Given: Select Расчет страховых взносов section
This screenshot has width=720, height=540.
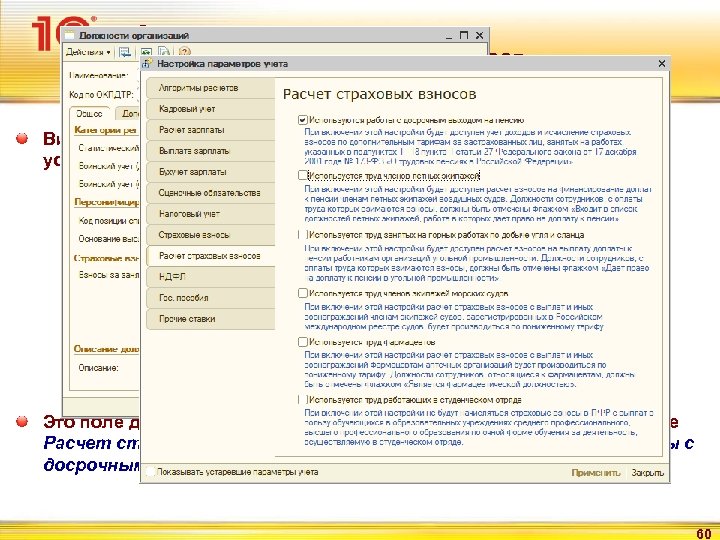Looking at the screenshot, I should click(x=210, y=256).
